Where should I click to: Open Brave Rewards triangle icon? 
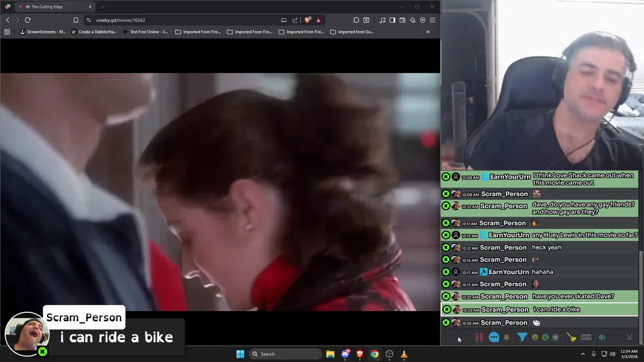coord(318,20)
